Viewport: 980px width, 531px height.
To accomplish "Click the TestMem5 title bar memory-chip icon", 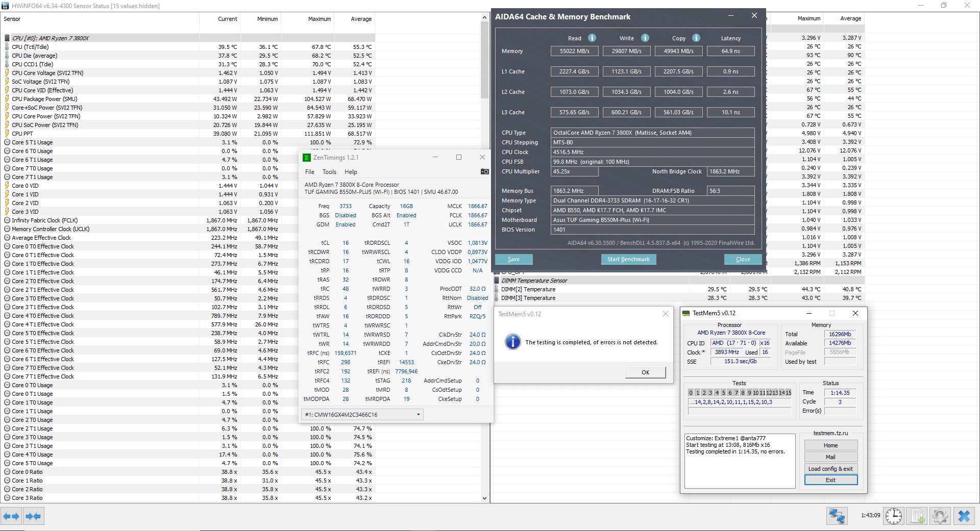I will 687,313.
